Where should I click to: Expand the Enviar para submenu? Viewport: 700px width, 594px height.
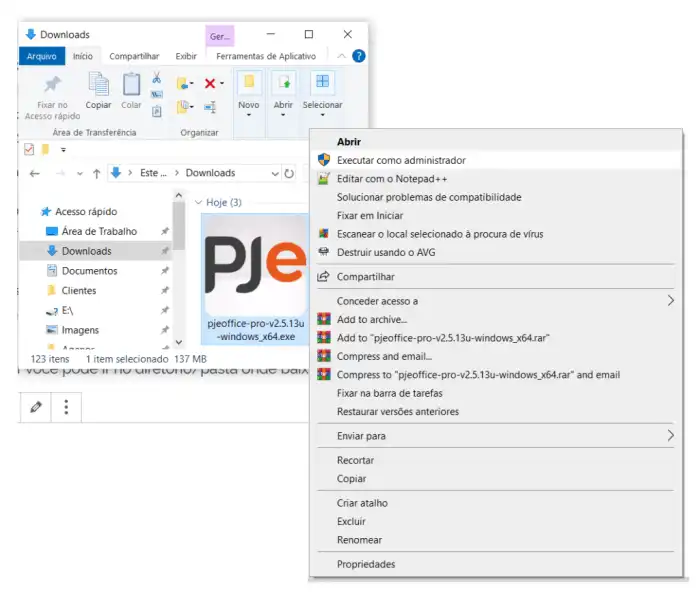pyautogui.click(x=671, y=436)
